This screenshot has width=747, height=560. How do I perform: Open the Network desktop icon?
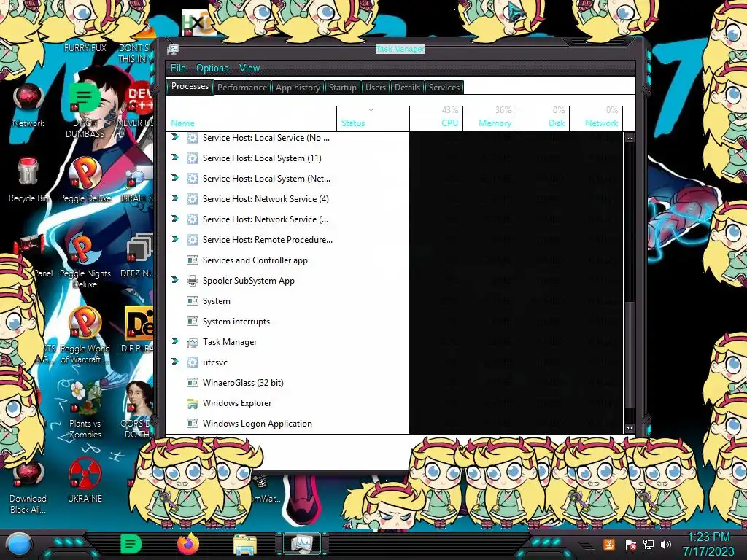[x=28, y=106]
